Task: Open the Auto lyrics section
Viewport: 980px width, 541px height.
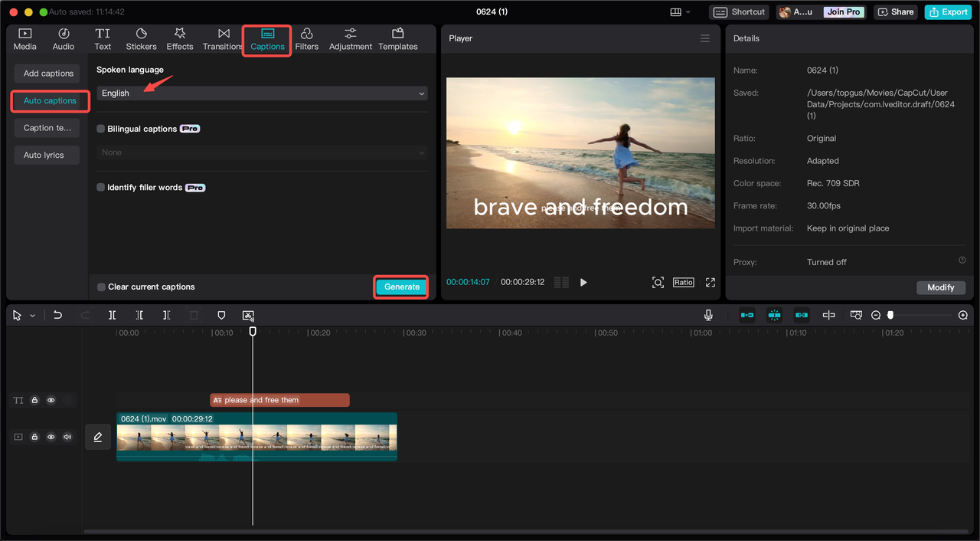Action: pos(47,155)
